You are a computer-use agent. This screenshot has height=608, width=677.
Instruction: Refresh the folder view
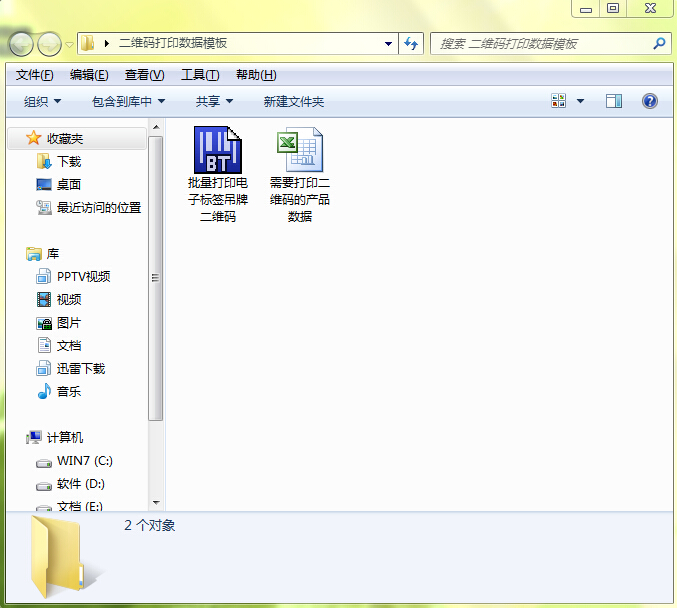tap(411, 44)
